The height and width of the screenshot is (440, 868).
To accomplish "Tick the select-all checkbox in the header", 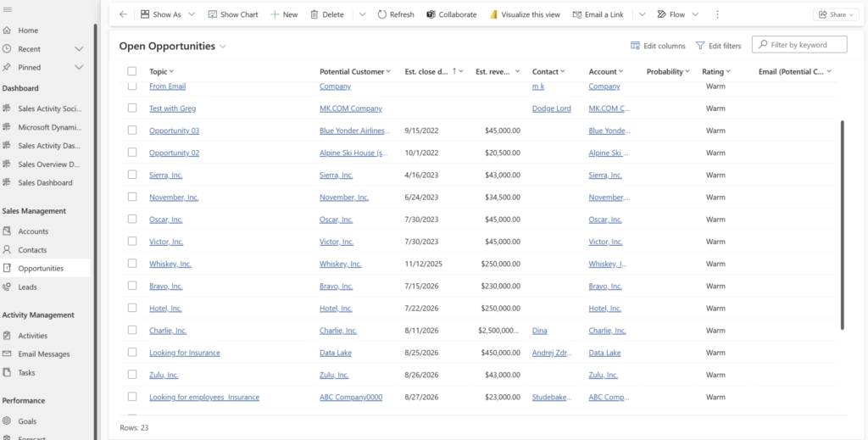I will 131,71.
